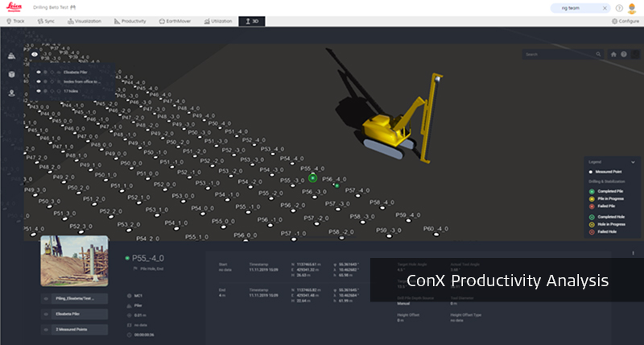Click the 3D viewer search field

coord(559,55)
